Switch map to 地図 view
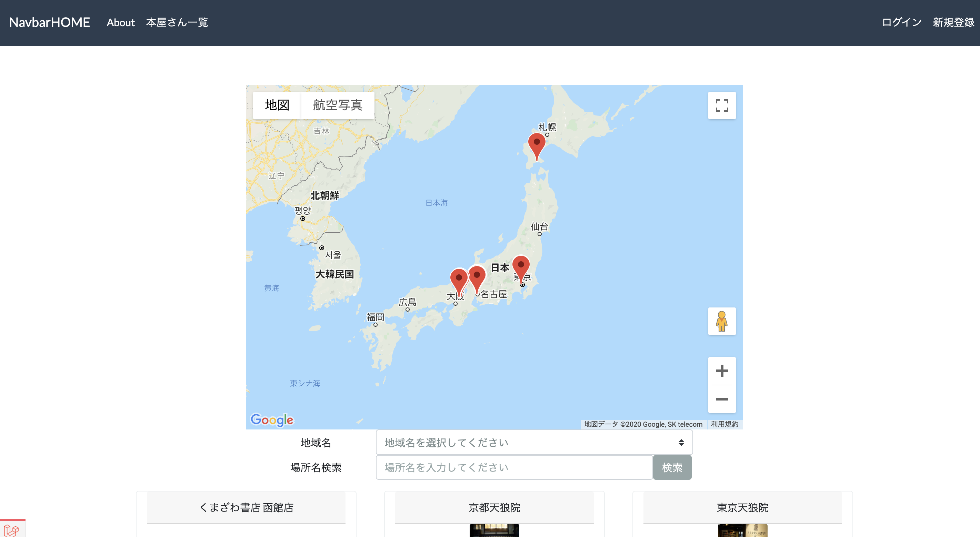The height and width of the screenshot is (537, 980). click(277, 105)
